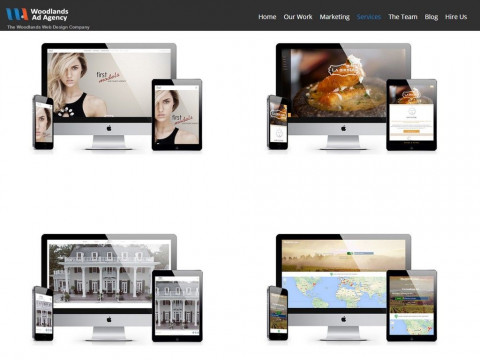Open the world map site desktop mockup
The height and width of the screenshot is (360, 480).
pyautogui.click(x=343, y=287)
